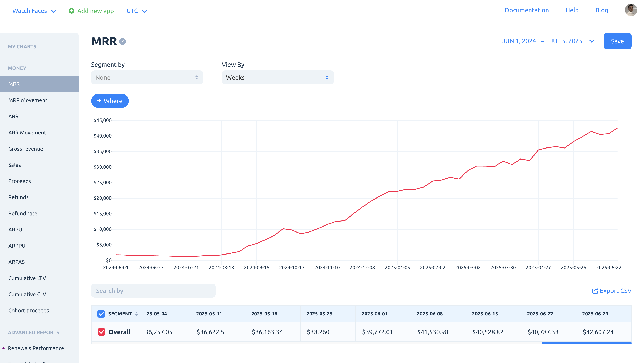644x363 pixels.
Task: Sort table by SEGMENT column arrows
Action: 136,314
